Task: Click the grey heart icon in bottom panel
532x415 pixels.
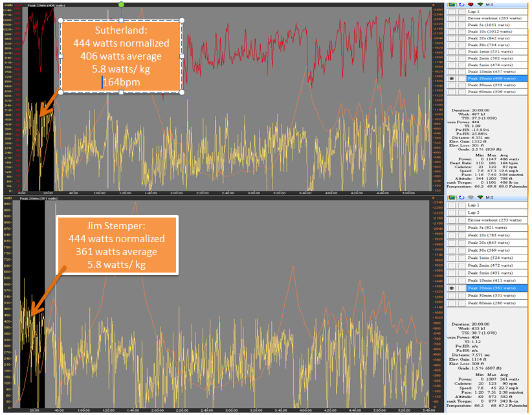Action: 471,197
